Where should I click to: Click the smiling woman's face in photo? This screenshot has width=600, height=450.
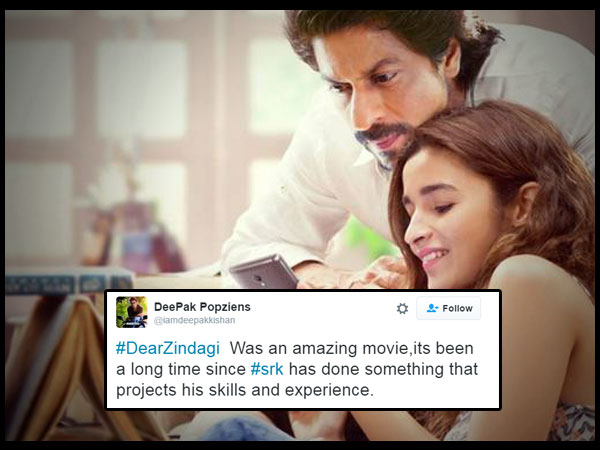pos(455,220)
